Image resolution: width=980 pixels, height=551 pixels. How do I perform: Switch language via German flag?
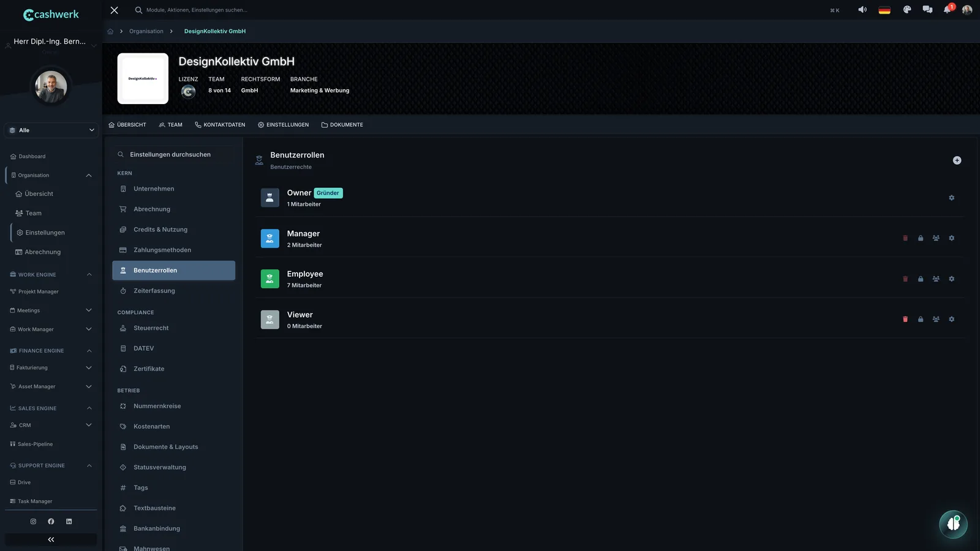pyautogui.click(x=884, y=10)
